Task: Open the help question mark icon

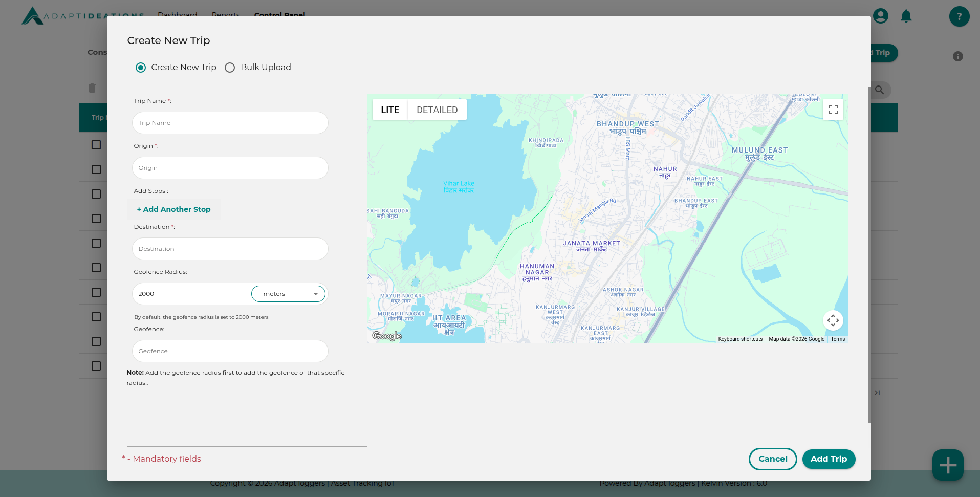Action: pyautogui.click(x=959, y=16)
